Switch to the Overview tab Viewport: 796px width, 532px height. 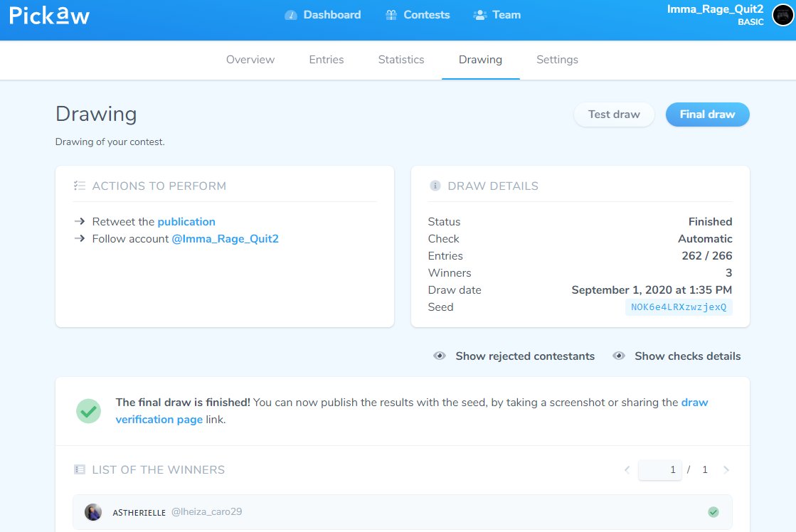(250, 60)
